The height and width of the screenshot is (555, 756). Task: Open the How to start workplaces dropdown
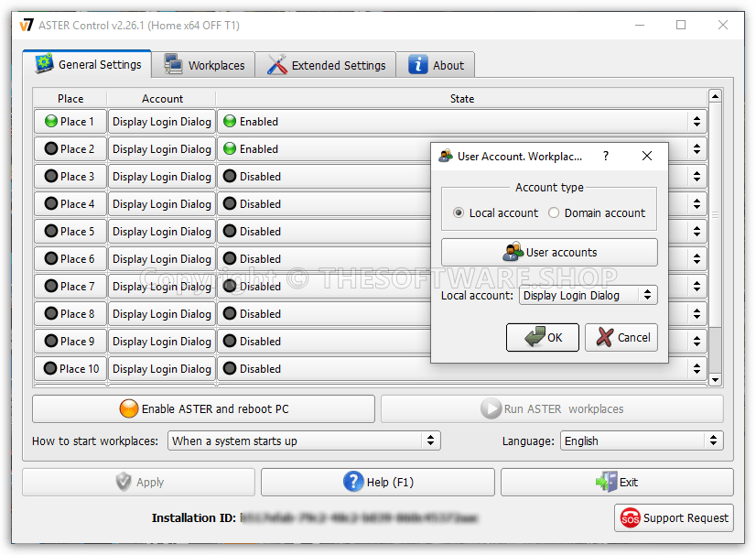304,441
